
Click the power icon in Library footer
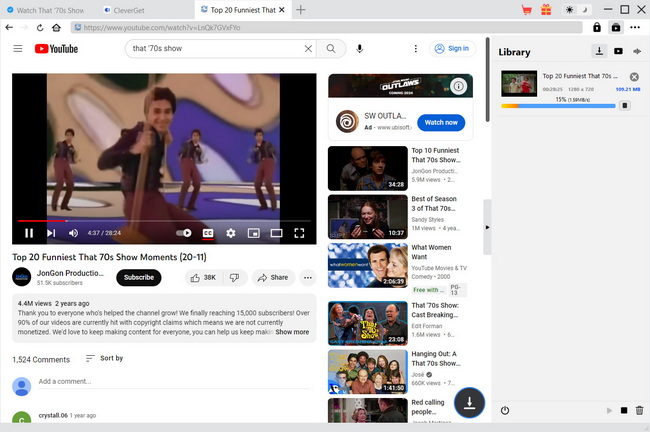coord(504,410)
